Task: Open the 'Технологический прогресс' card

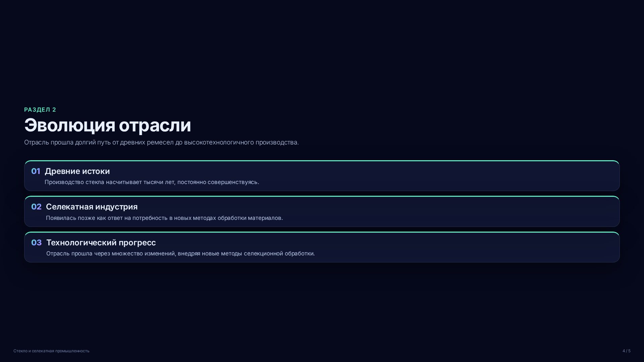Action: (x=322, y=247)
